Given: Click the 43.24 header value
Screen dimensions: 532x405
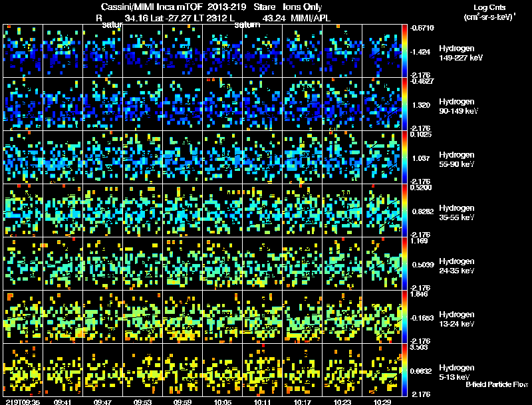Looking at the screenshot, I should (274, 18).
